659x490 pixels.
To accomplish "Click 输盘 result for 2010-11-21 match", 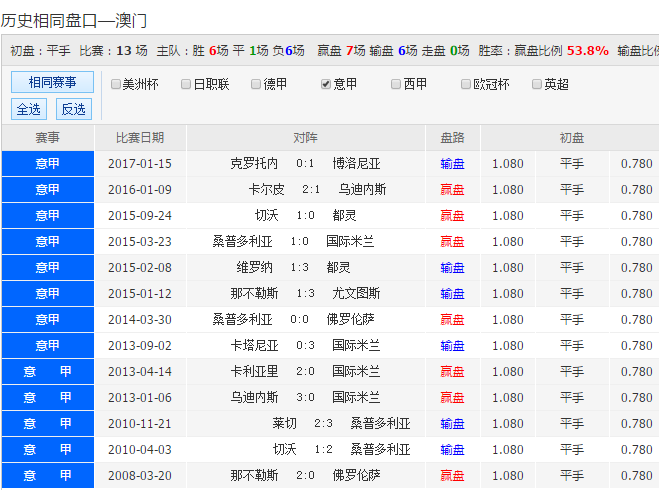I will tap(452, 424).
